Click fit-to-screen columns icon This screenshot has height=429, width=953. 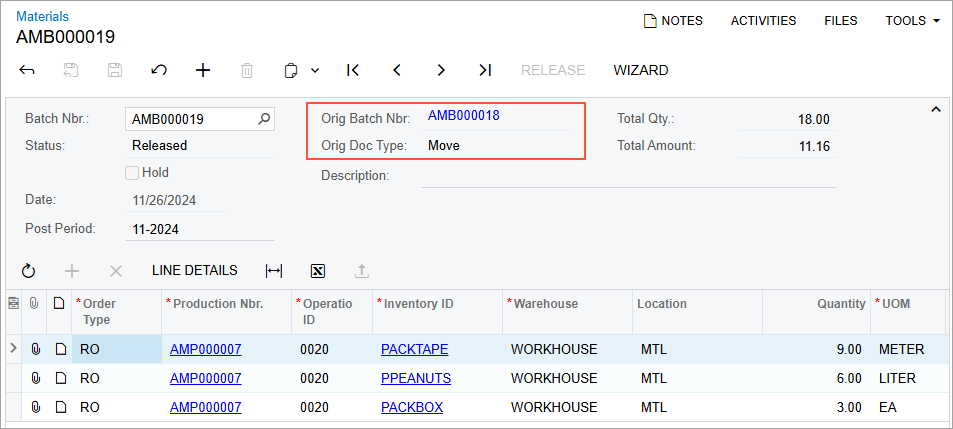pyautogui.click(x=274, y=271)
